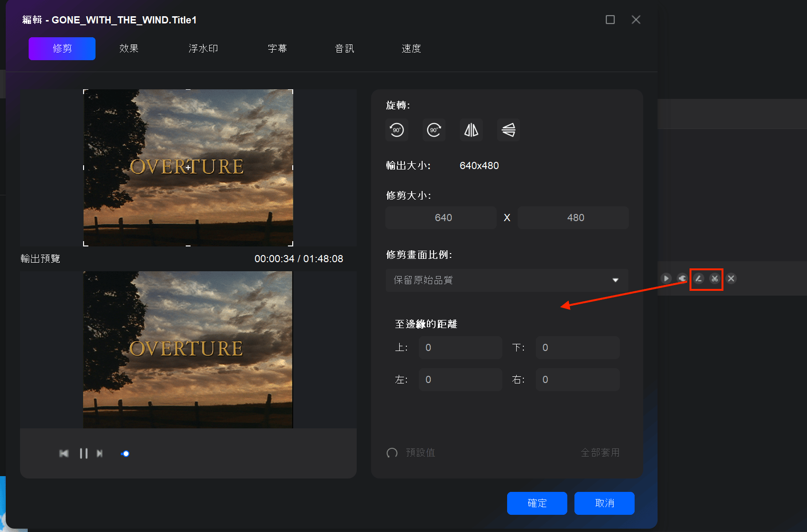Click the output preview video thumbnail
807x532 pixels.
click(x=188, y=350)
